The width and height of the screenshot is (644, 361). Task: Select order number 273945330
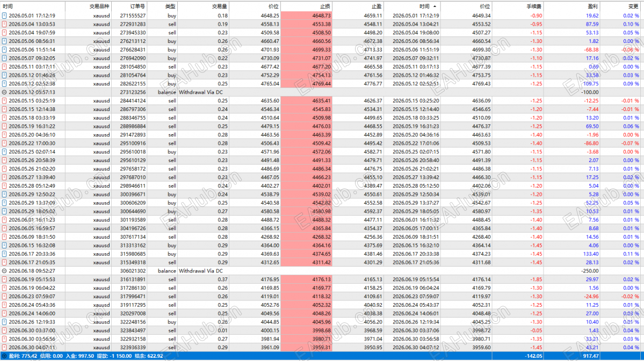pos(133,32)
